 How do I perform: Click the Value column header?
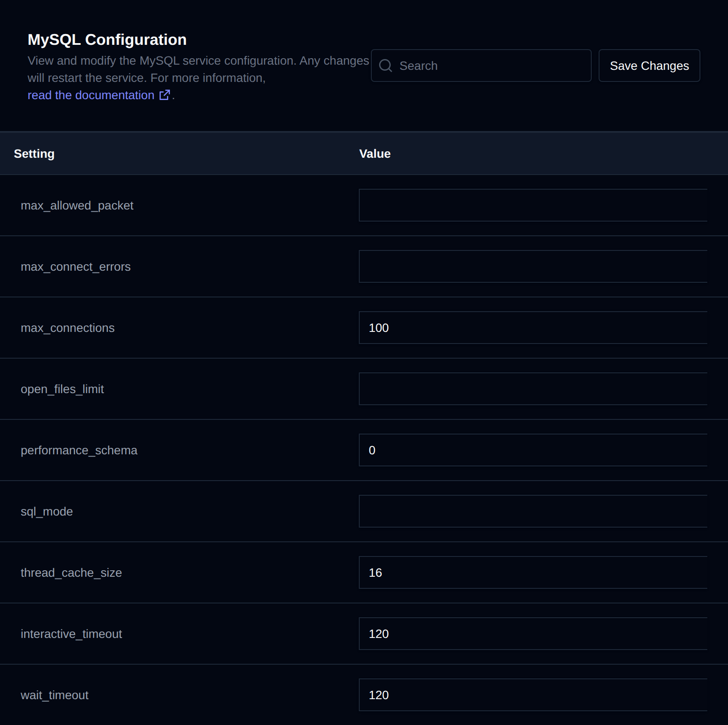[375, 153]
